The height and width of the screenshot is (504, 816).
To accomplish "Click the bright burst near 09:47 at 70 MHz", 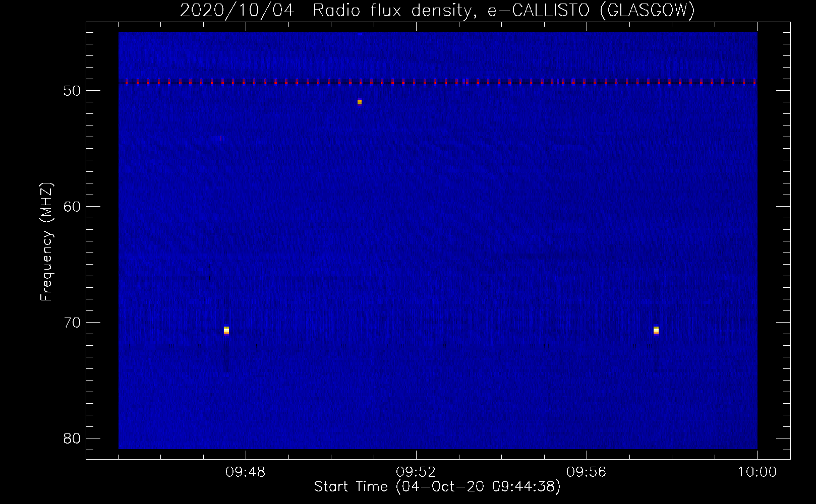I will (x=226, y=330).
